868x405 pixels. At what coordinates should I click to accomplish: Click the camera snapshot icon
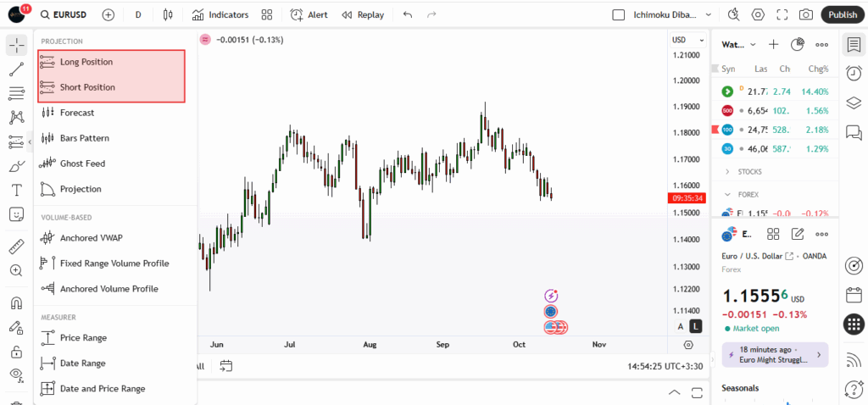point(805,14)
